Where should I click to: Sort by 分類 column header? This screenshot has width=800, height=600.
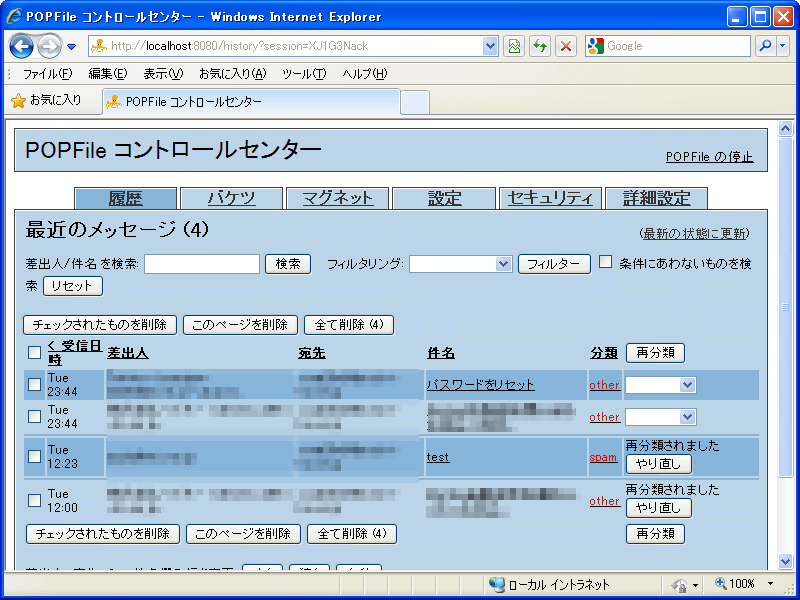click(x=604, y=353)
